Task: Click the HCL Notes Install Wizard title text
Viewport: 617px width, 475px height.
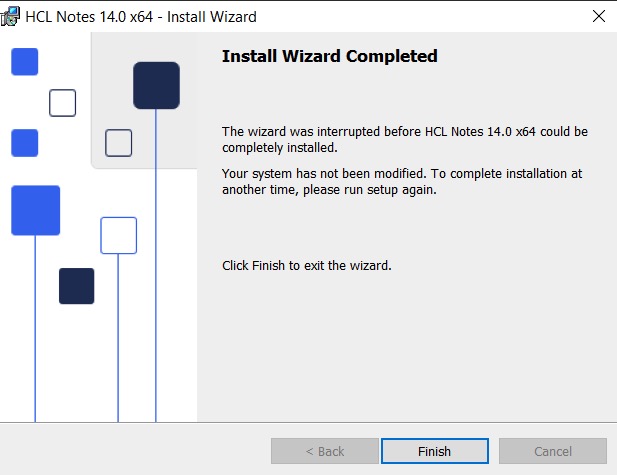Action: pyautogui.click(x=142, y=16)
